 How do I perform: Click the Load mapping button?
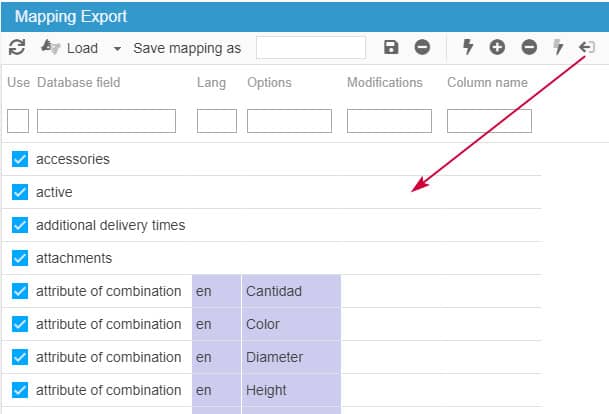(x=70, y=47)
